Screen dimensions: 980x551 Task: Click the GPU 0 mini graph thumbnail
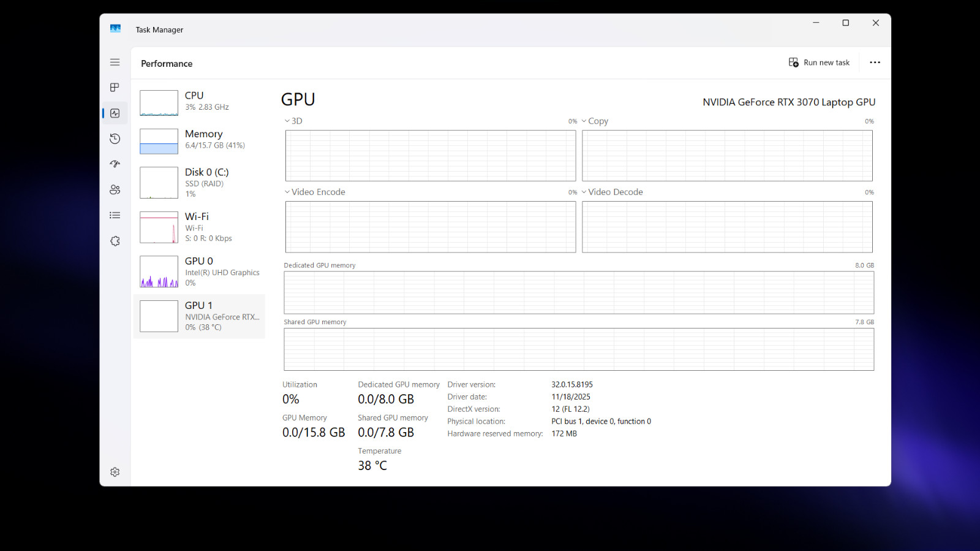[x=159, y=272]
